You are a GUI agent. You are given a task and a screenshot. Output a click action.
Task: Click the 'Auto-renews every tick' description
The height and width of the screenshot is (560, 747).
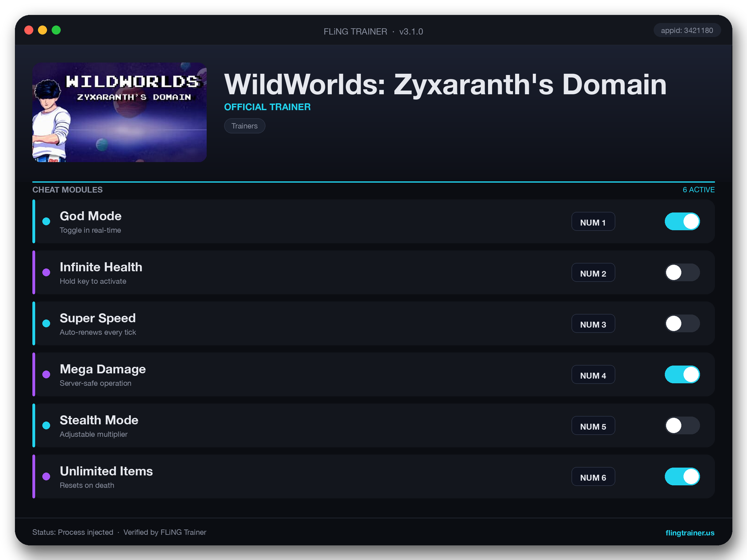pyautogui.click(x=98, y=332)
